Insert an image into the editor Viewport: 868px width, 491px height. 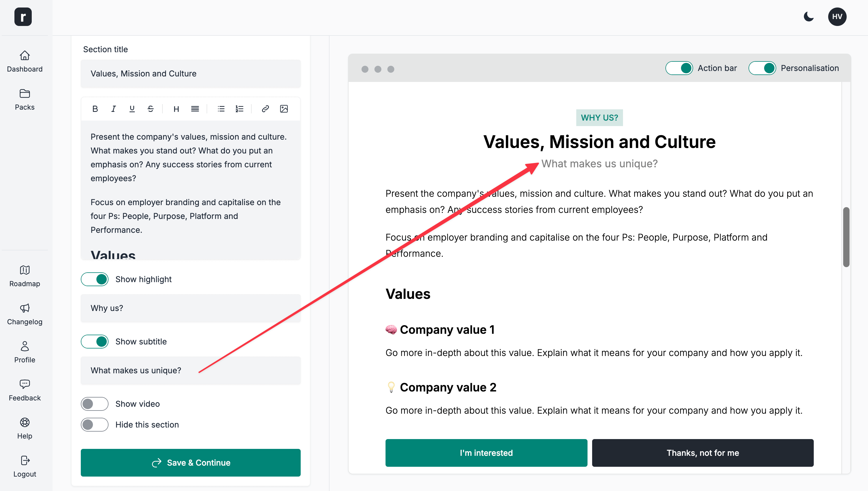(284, 108)
